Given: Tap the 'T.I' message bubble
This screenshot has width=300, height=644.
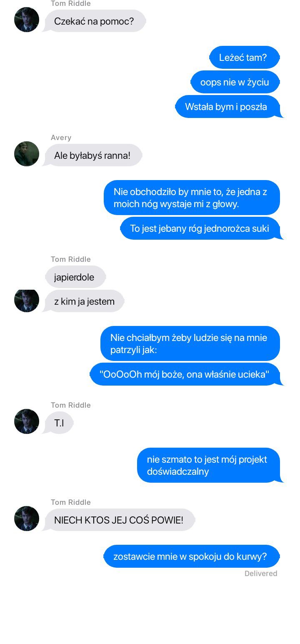Looking at the screenshot, I should [x=58, y=423].
